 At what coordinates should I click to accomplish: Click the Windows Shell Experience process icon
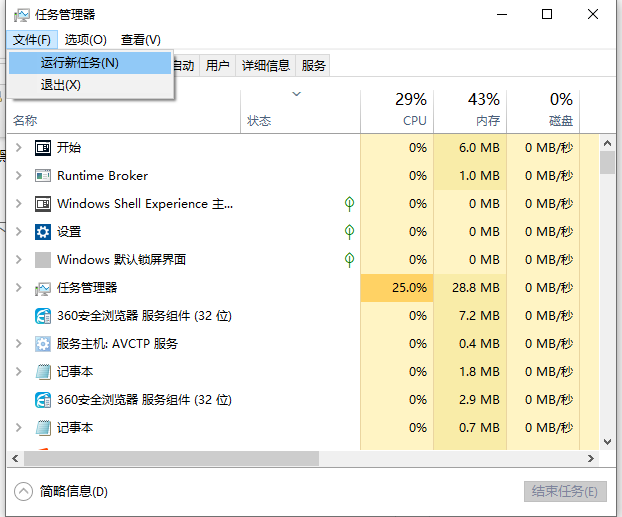click(43, 204)
